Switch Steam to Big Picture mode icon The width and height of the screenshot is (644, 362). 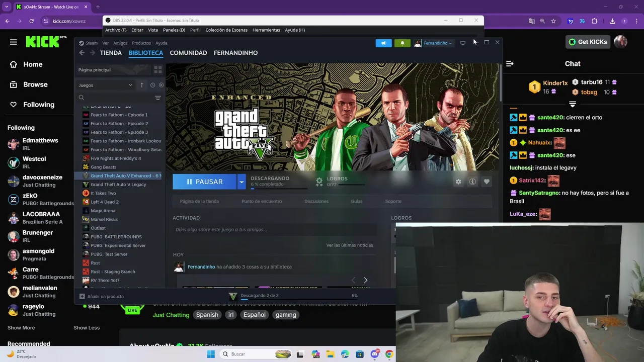click(463, 43)
